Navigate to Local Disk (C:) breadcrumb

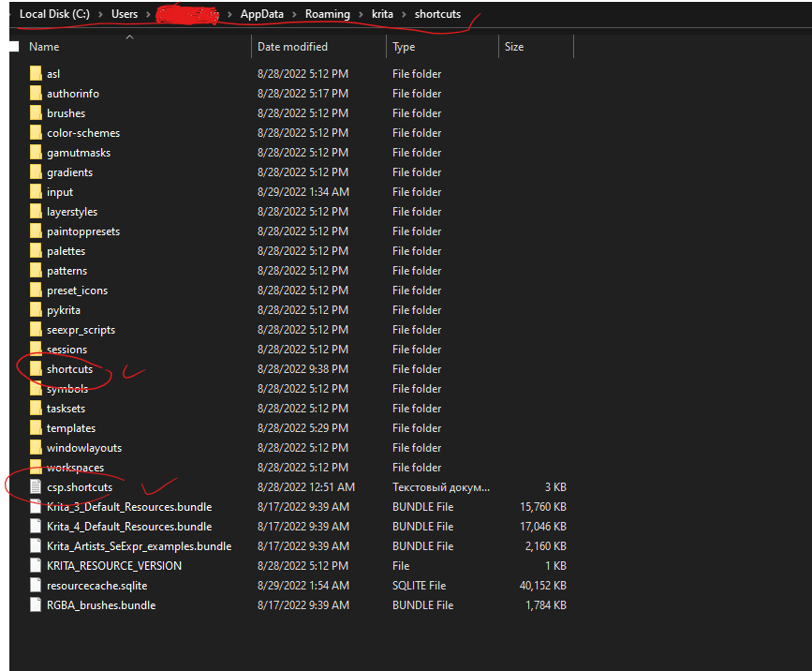coord(55,15)
